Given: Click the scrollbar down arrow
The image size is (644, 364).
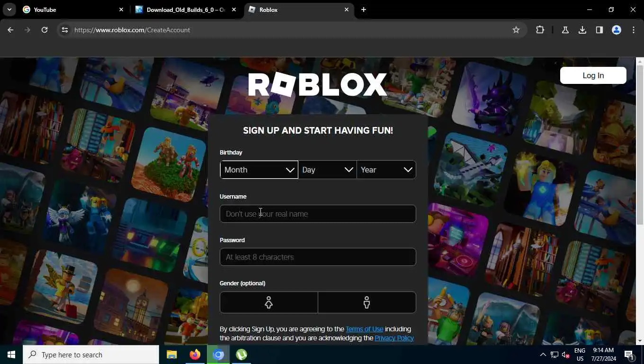Looking at the screenshot, I should click(x=640, y=341).
